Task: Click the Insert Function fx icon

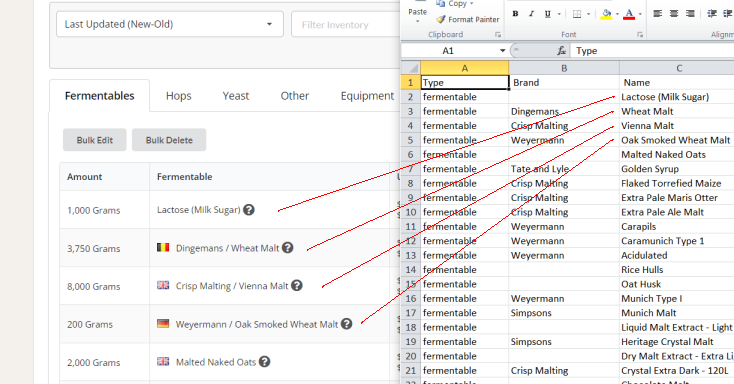Action: click(x=561, y=51)
